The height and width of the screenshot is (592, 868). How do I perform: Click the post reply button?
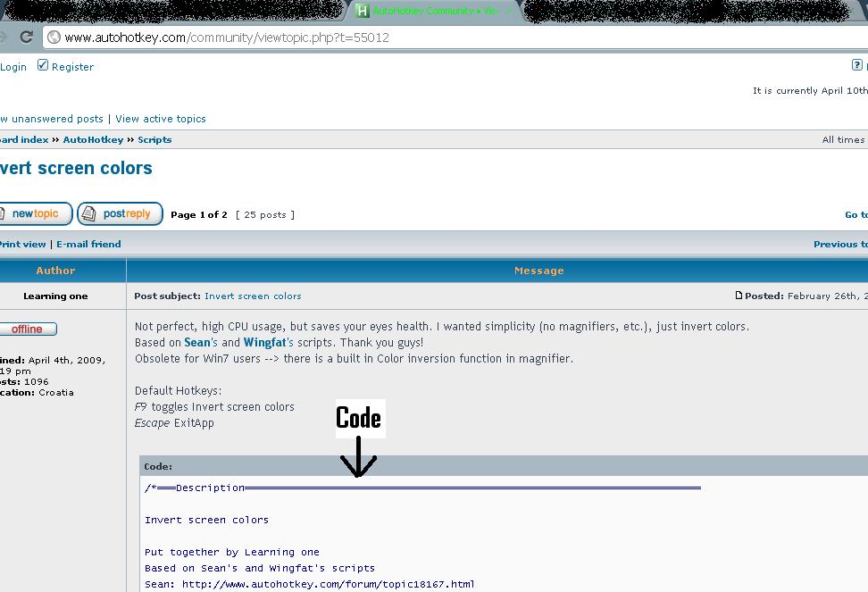click(121, 213)
